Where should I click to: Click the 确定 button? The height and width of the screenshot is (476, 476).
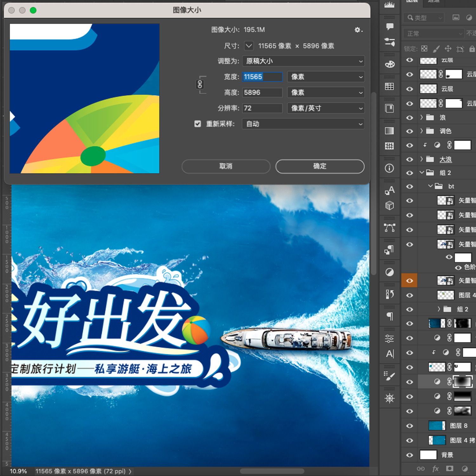pos(320,166)
